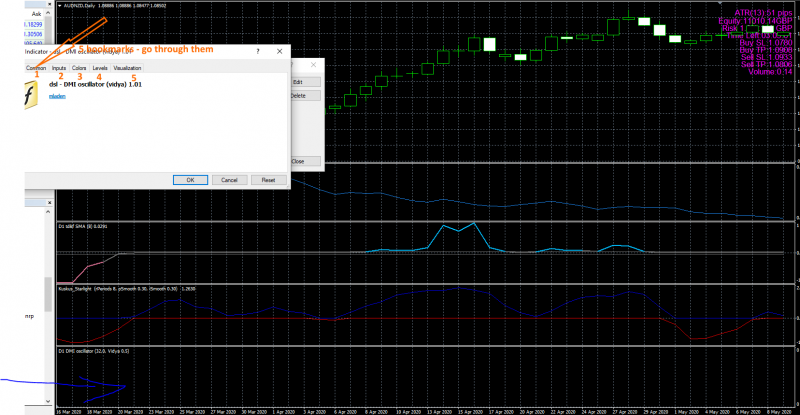This screenshot has width=800, height=415.
Task: Click the left panel scroll down arrow
Action: (x=48, y=402)
